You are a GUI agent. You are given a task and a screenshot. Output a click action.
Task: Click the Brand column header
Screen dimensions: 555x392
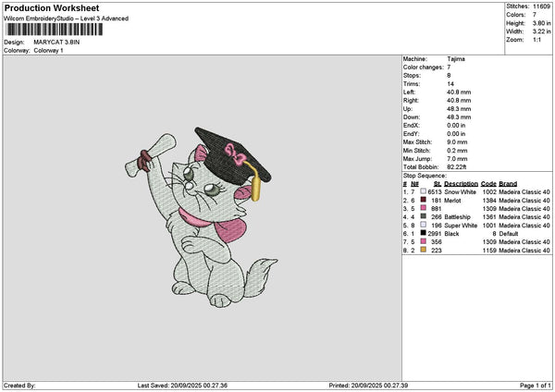tap(508, 184)
